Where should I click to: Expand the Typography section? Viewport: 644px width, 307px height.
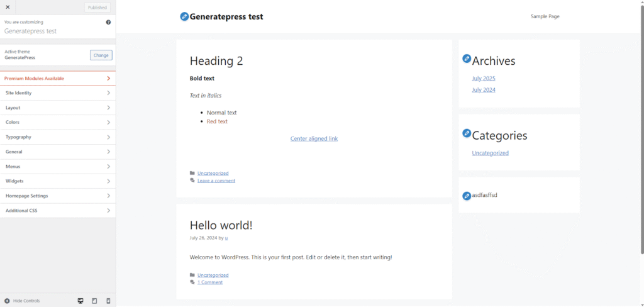(x=58, y=137)
